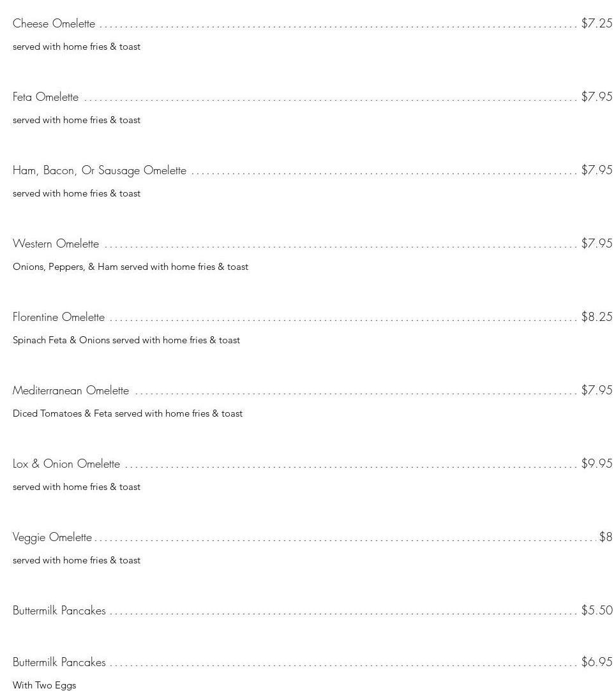Click the $9.95 Lox & Onion price
The height and width of the screenshot is (691, 616).
click(596, 464)
